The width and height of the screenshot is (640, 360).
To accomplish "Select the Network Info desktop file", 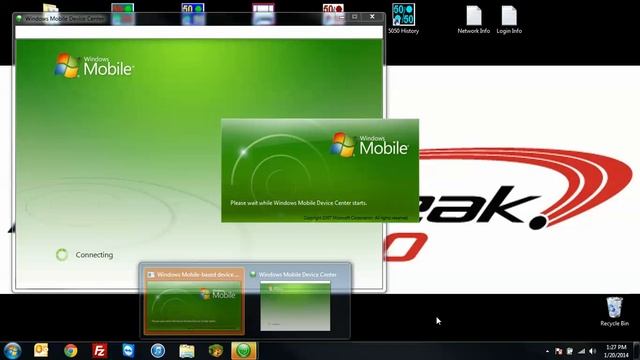I will point(473,19).
